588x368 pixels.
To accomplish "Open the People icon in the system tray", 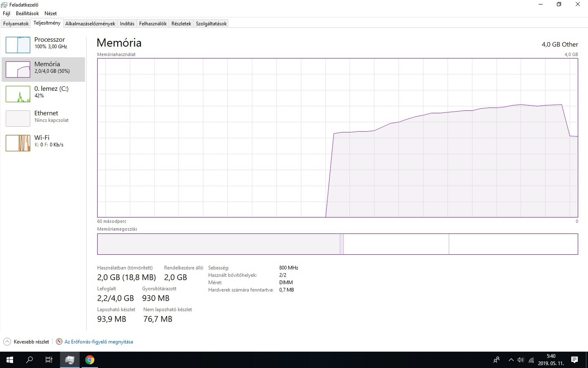I will tap(497, 360).
